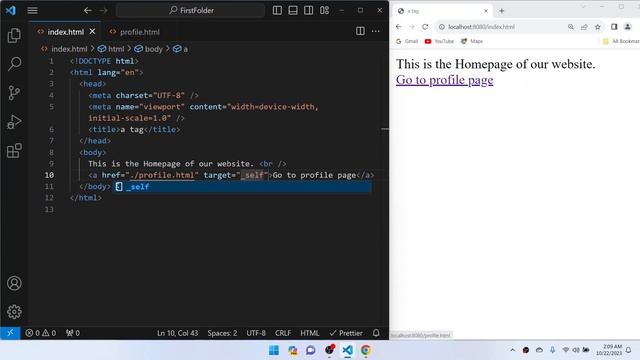Change indentation via Spaces: 2

(x=222, y=333)
